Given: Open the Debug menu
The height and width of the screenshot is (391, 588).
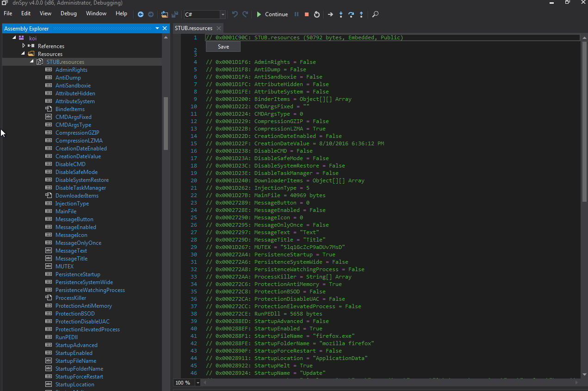Looking at the screenshot, I should [68, 13].
